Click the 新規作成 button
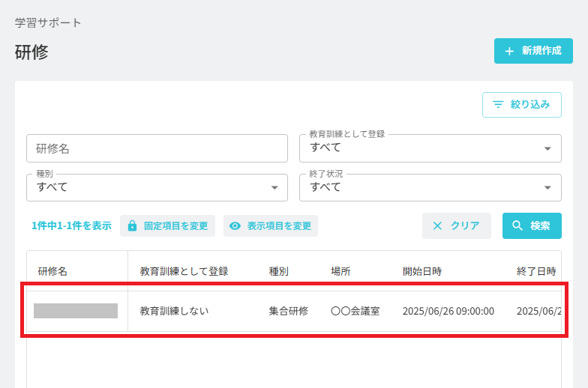This screenshot has height=388, width=588. 533,51
